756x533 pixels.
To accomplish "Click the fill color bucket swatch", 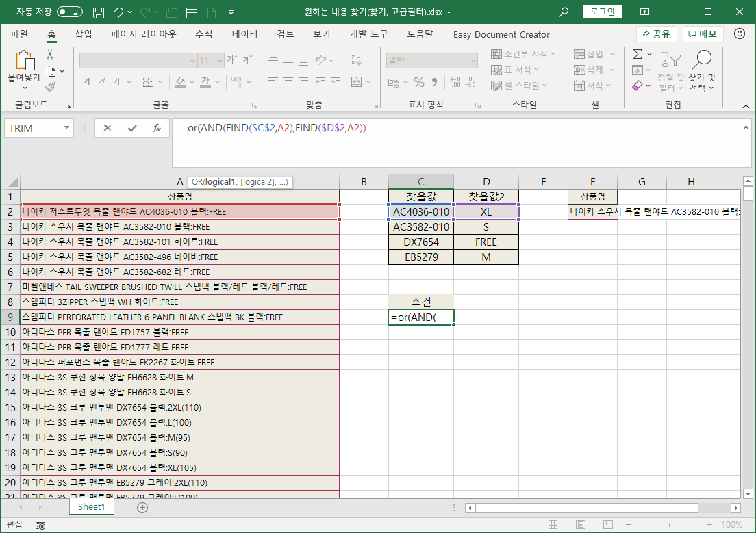I will coord(180,82).
